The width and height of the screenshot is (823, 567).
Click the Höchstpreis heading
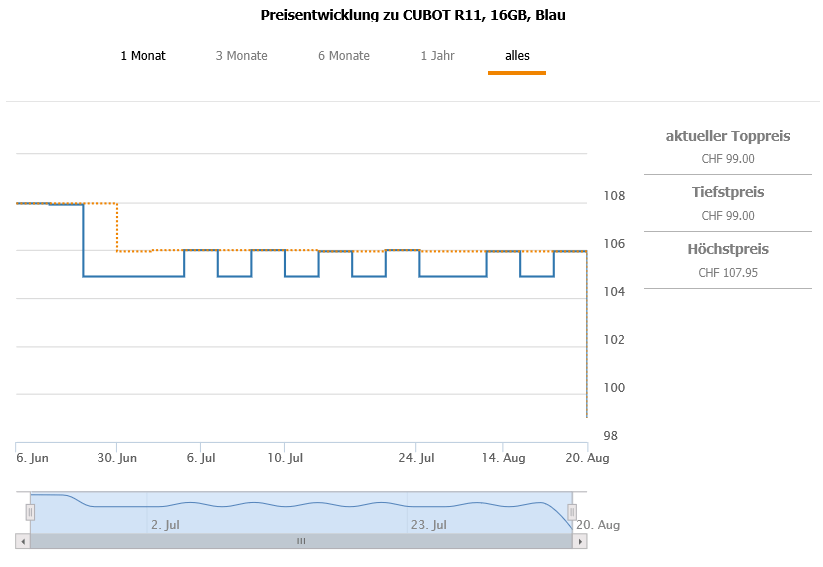[x=728, y=249]
